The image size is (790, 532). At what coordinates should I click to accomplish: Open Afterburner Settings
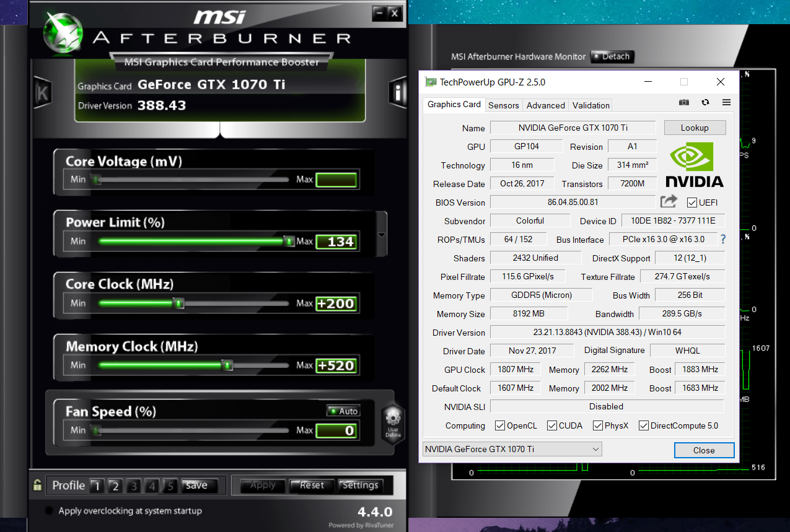pos(360,486)
